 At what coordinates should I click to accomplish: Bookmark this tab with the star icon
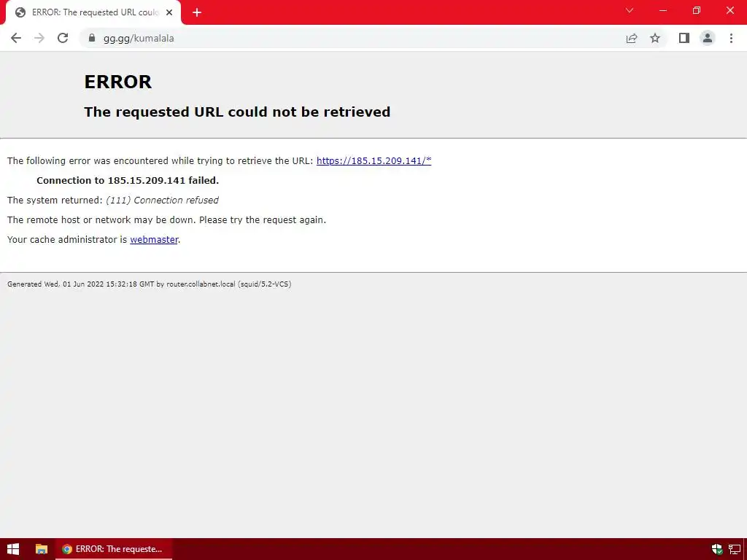(655, 38)
